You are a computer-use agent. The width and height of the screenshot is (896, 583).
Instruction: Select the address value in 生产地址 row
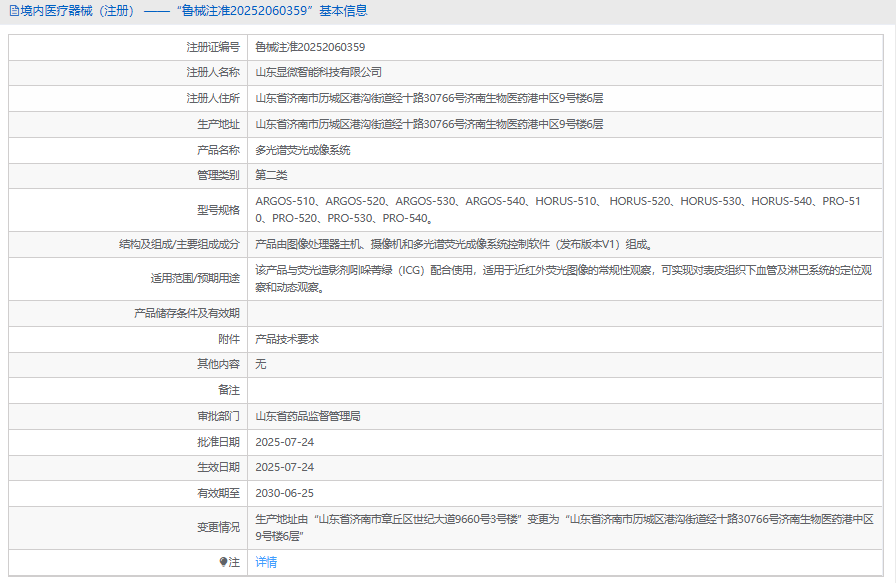429,124
